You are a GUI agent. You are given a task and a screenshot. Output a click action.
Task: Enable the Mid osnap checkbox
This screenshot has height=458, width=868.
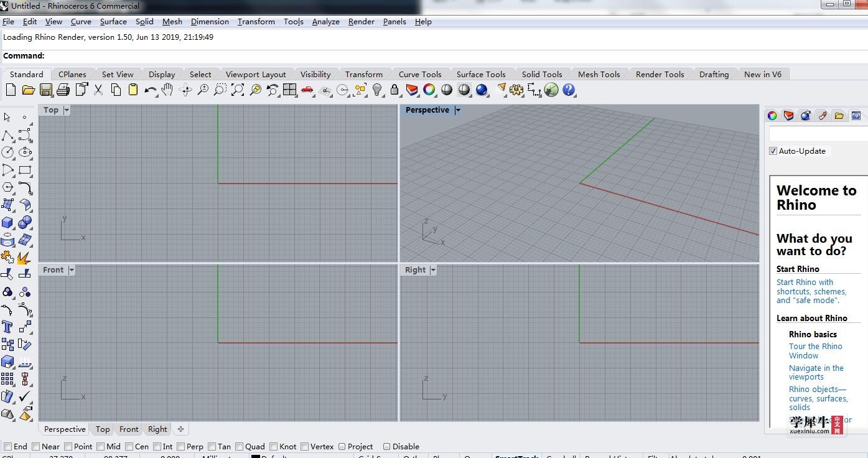point(100,446)
